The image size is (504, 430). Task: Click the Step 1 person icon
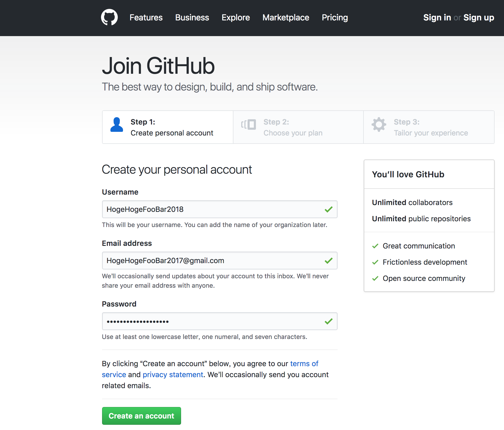coord(116,125)
